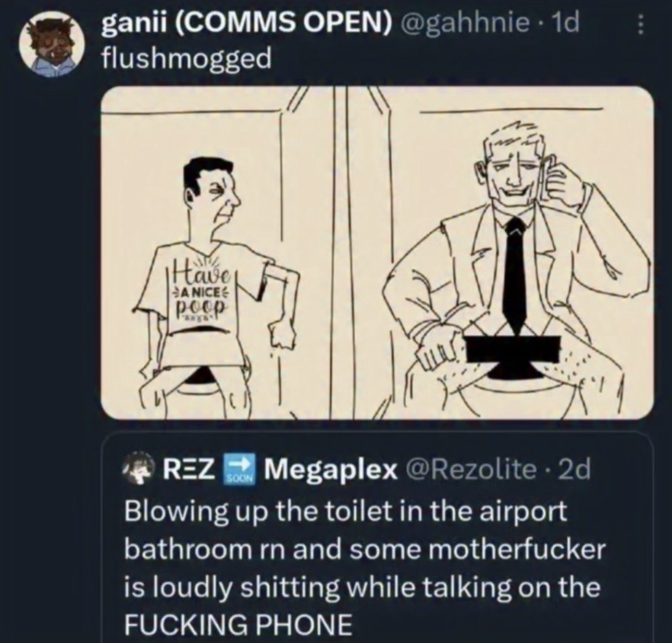
Task: Click the REZ display name
Action: [190, 470]
